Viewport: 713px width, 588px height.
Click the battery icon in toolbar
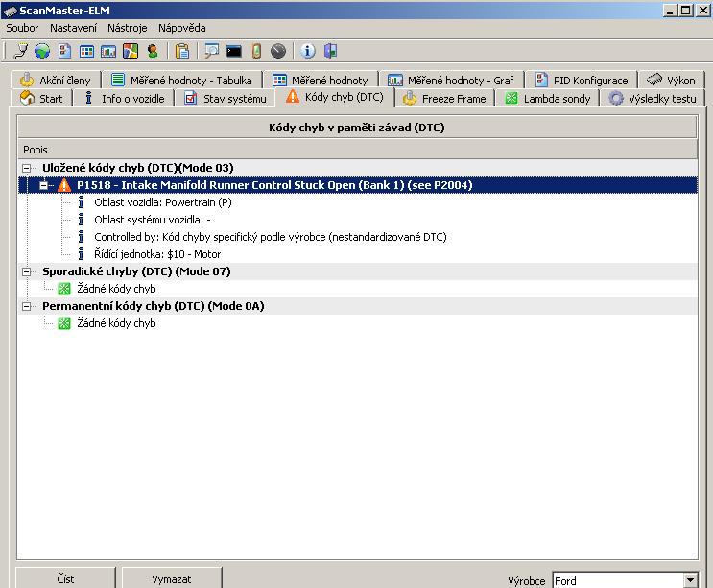(256, 51)
